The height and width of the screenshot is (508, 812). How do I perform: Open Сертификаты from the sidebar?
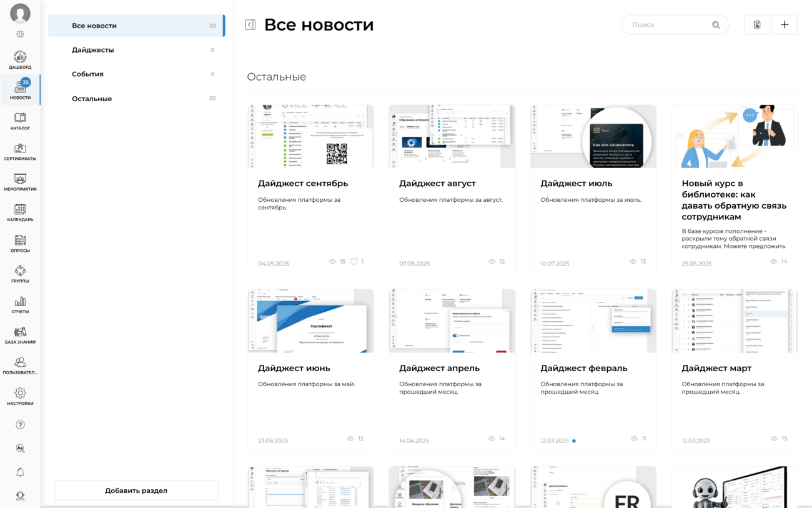[20, 152]
